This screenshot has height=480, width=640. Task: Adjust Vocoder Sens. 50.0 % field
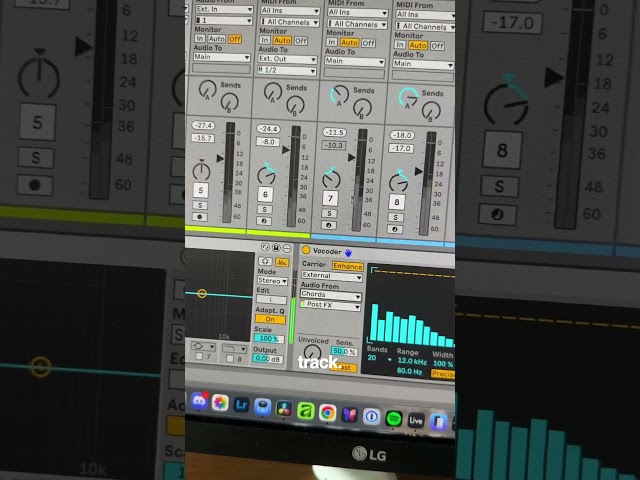click(344, 352)
